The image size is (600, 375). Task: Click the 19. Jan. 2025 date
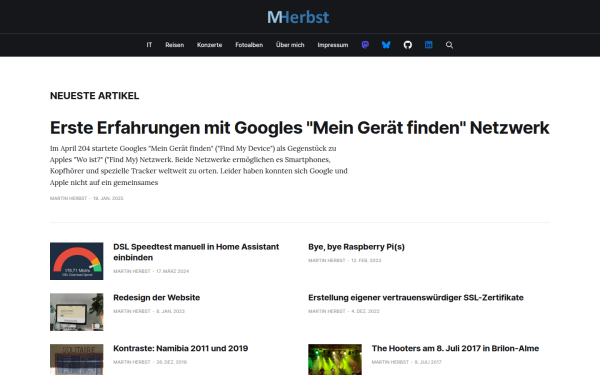coord(108,198)
